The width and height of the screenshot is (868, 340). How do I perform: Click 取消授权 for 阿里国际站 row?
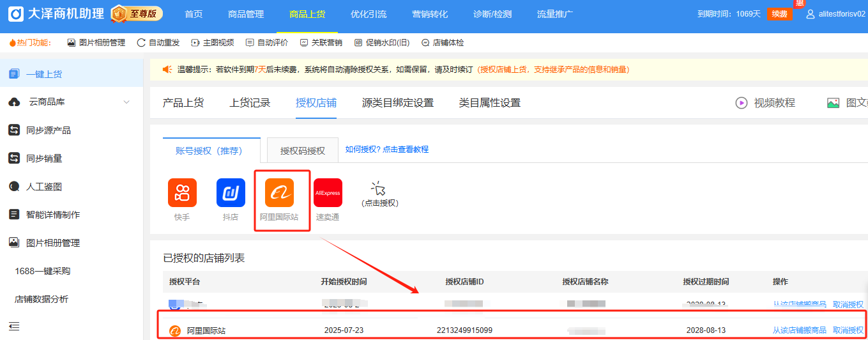click(848, 330)
